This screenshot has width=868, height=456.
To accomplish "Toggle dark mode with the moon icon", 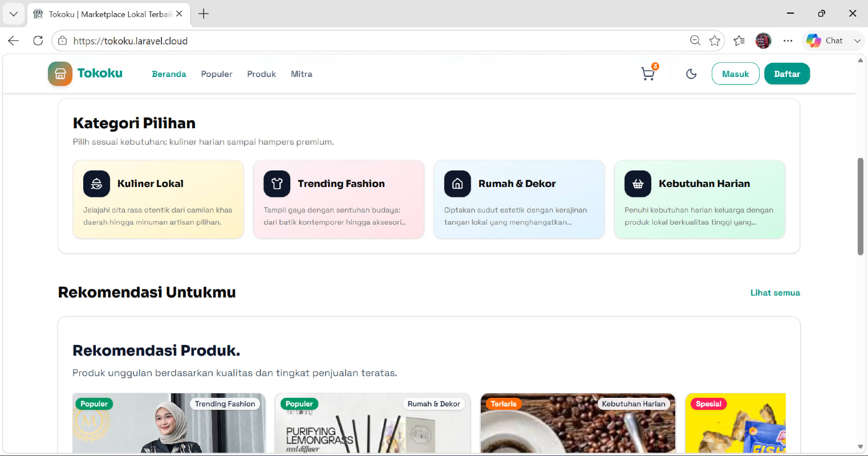I will 691,74.
